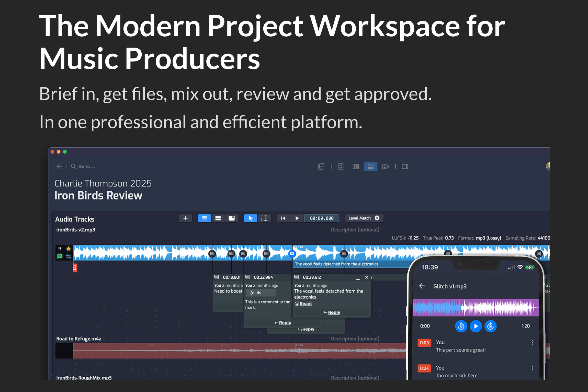The image size is (588, 392).
Task: Open the music files library icon in the top bar
Action: pos(321,167)
